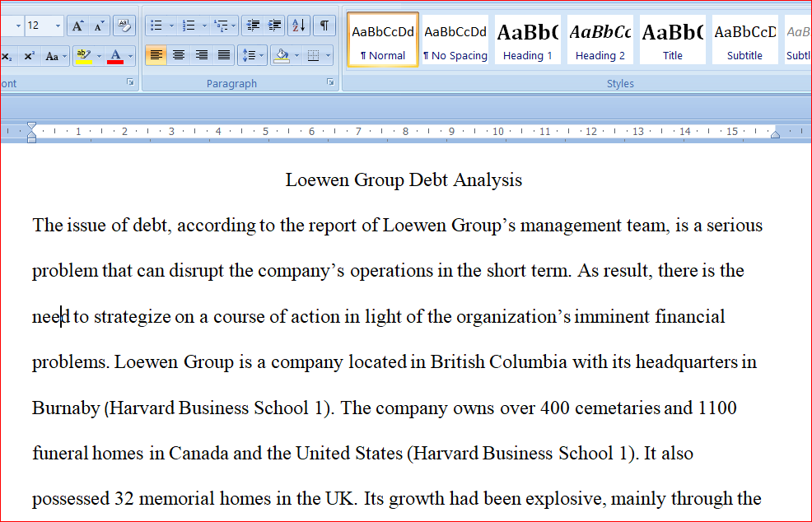Apply the Heading 1 style
The width and height of the screenshot is (812, 522).
tap(528, 40)
